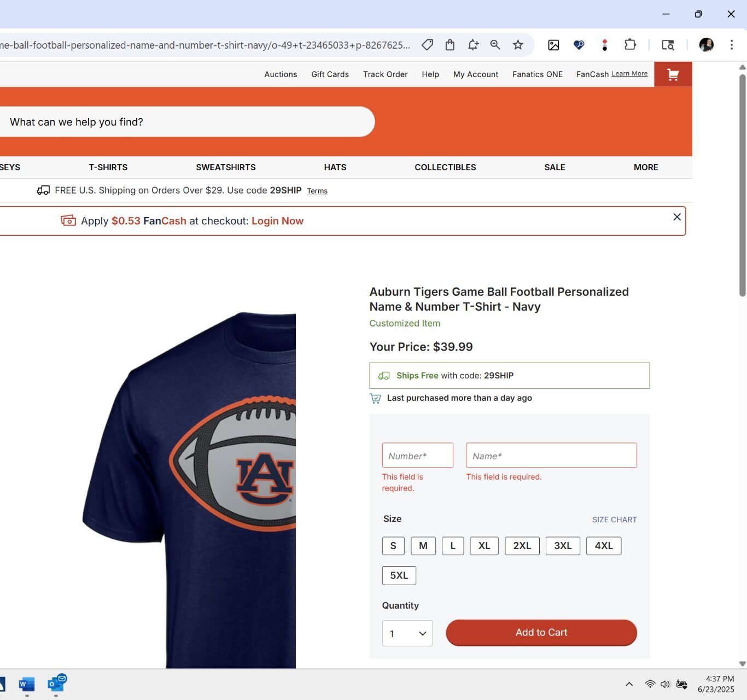
Task: Click the volume speaker tray icon
Action: (665, 684)
